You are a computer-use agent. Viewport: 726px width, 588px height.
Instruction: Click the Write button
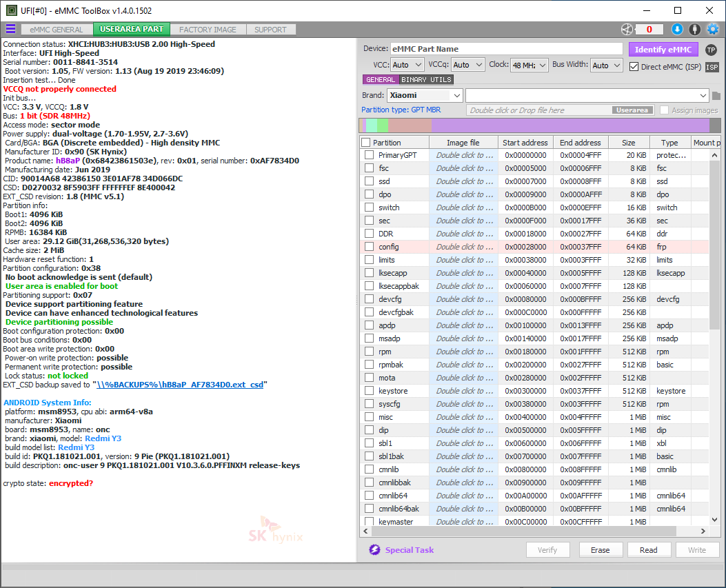tap(697, 549)
